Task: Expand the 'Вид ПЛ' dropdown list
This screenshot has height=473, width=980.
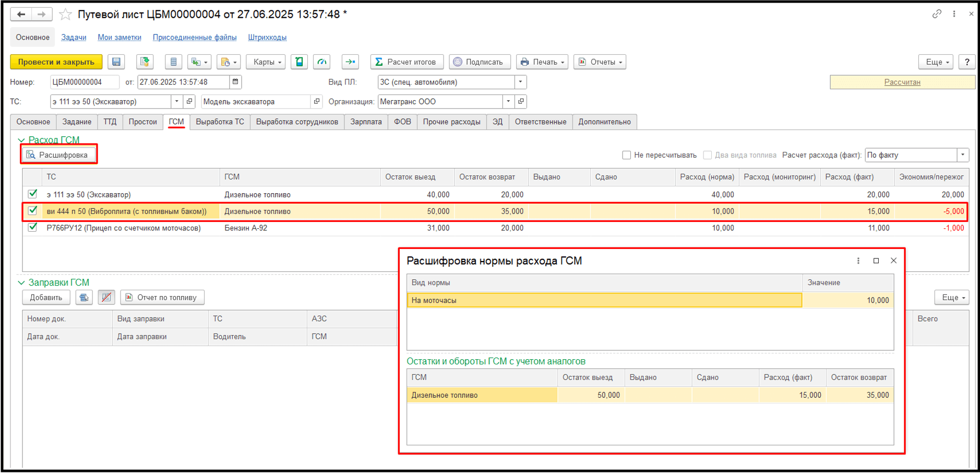Action: 520,82
